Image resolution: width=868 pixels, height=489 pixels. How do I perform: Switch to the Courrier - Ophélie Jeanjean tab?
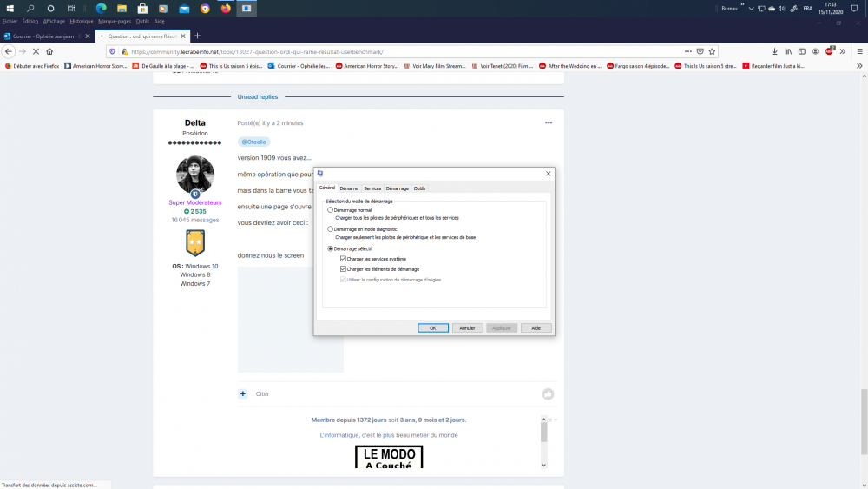pyautogui.click(x=47, y=36)
